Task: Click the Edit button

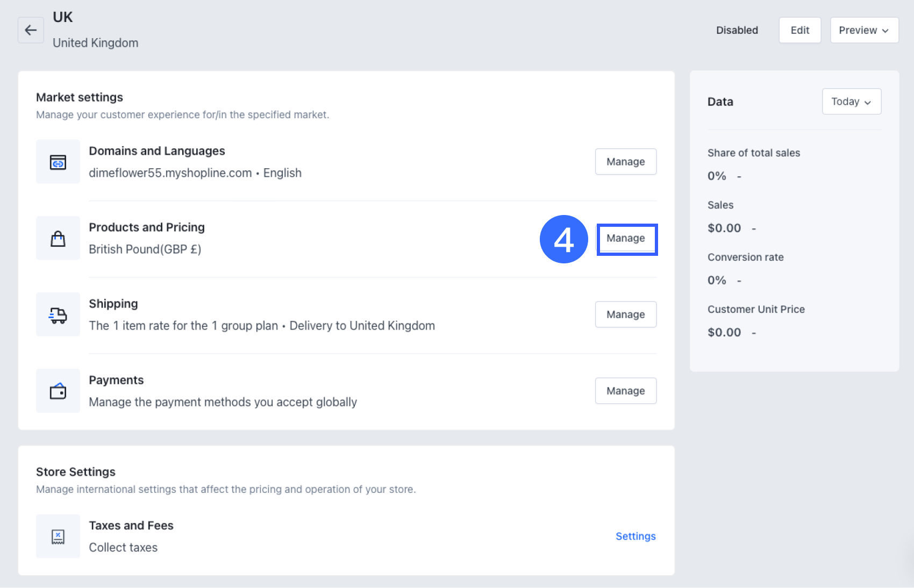Action: point(799,30)
